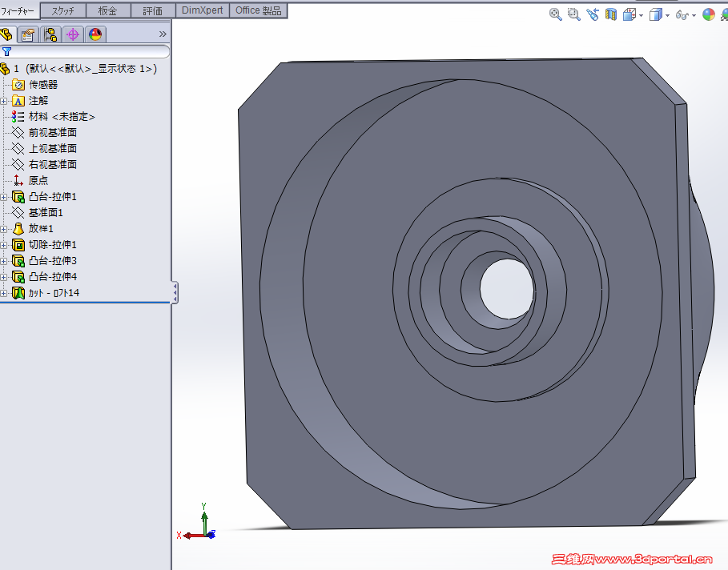
Task: Open the DimXpertManager crosshair tab
Action: tap(72, 34)
